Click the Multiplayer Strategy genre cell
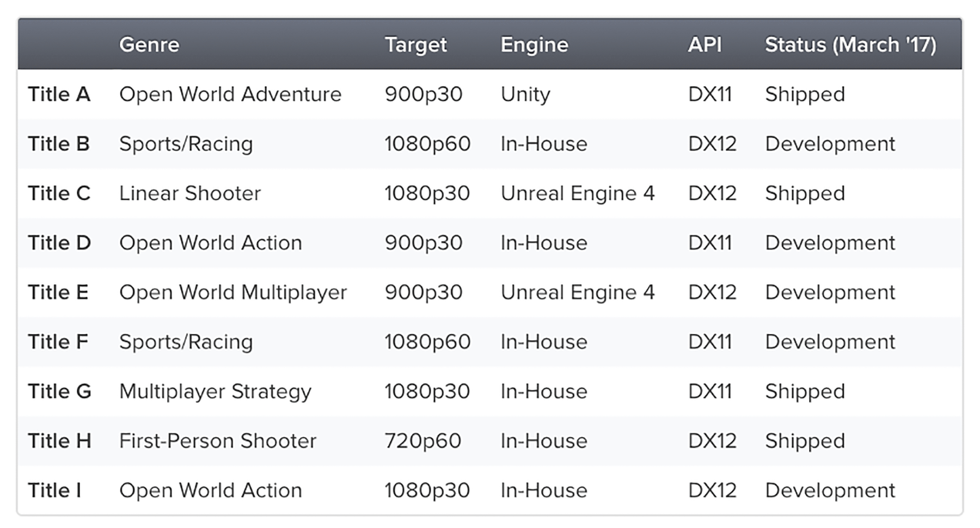Viewport: 980px width, 528px height. tap(215, 391)
